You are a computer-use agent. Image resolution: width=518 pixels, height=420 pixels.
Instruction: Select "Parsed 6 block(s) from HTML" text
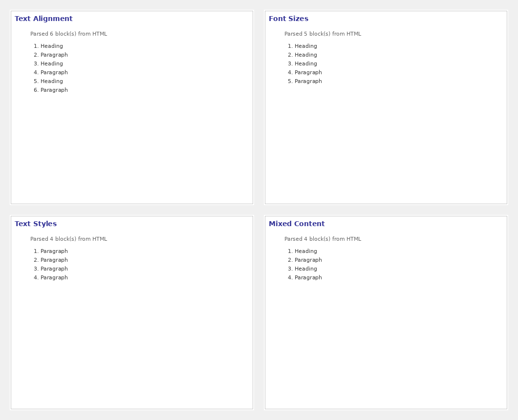point(68,34)
